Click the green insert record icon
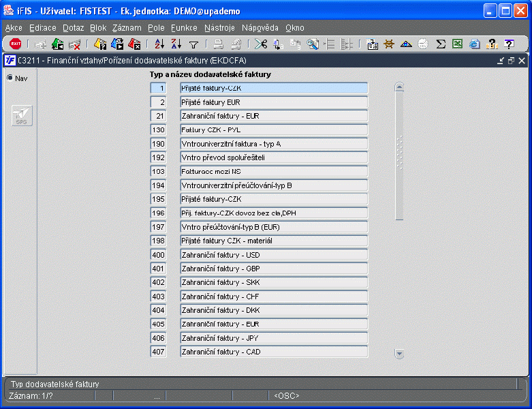The image size is (532, 409). [58, 44]
